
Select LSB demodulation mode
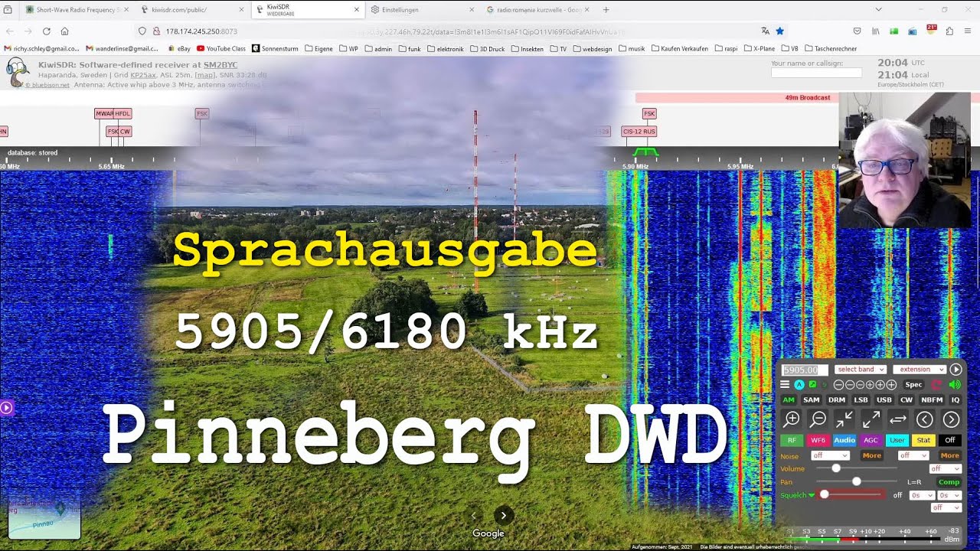861,400
